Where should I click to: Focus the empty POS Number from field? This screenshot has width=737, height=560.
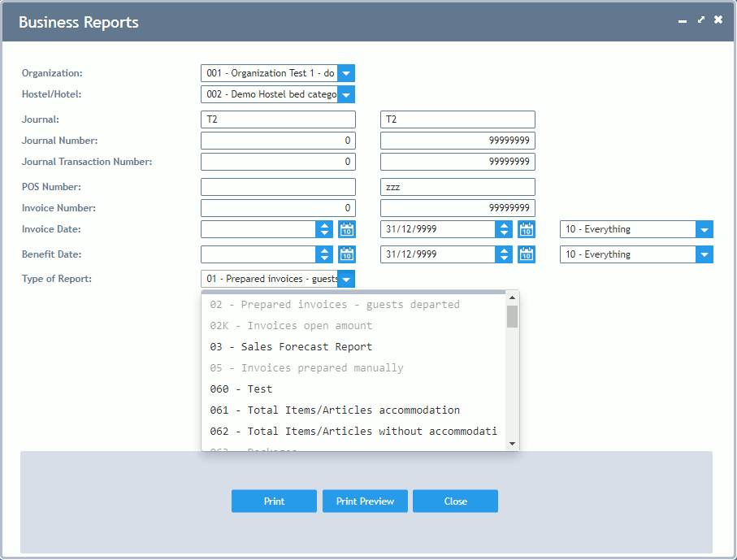(x=278, y=187)
